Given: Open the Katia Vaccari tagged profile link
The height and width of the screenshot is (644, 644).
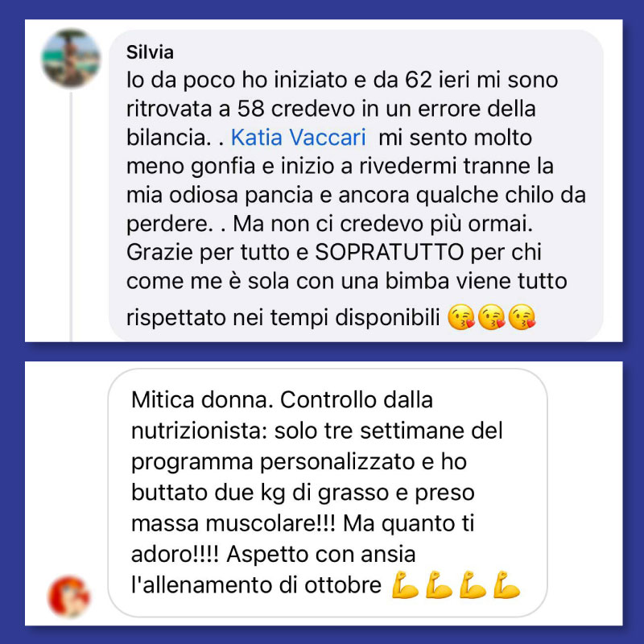Looking at the screenshot, I should coord(298,137).
